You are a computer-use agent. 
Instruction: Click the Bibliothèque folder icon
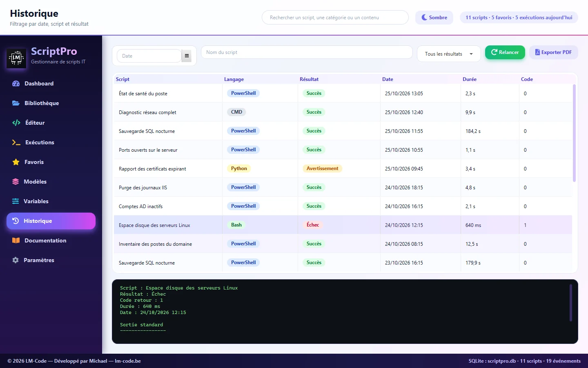coord(16,103)
